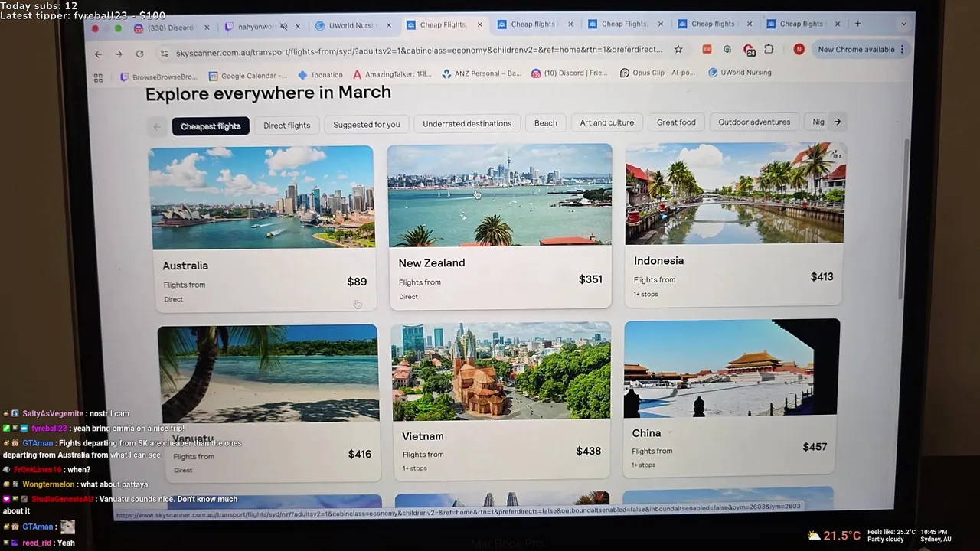Reload the Skyscanner page
Image resolution: width=980 pixels, height=551 pixels.
pyautogui.click(x=139, y=54)
